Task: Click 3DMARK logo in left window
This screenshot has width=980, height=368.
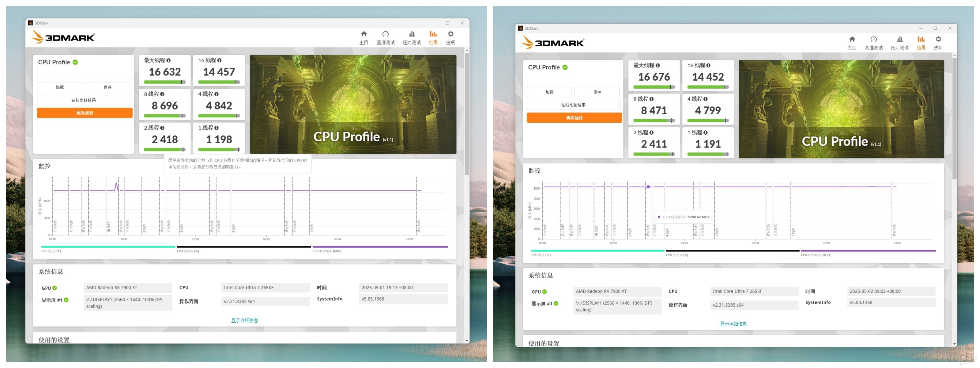Action: 63,37
